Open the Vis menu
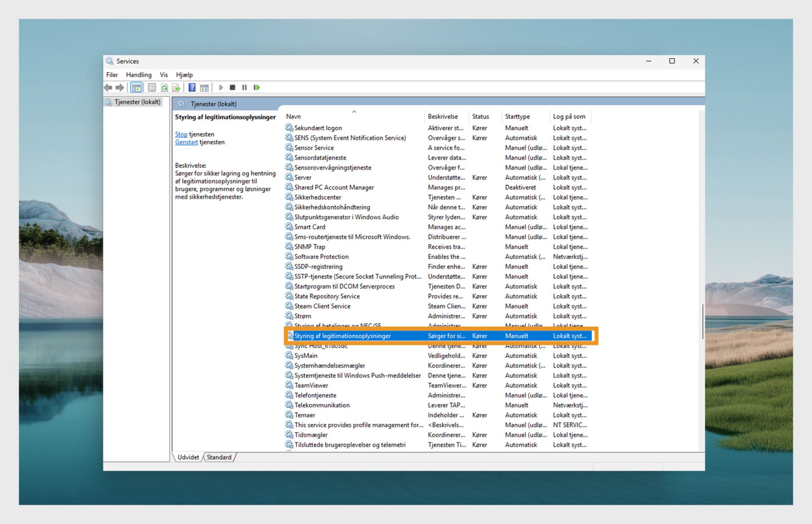The width and height of the screenshot is (812, 524). (x=164, y=75)
